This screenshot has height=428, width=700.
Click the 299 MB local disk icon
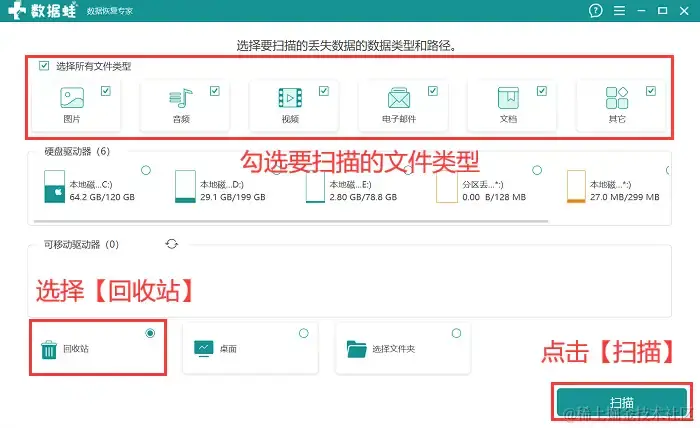pos(576,187)
